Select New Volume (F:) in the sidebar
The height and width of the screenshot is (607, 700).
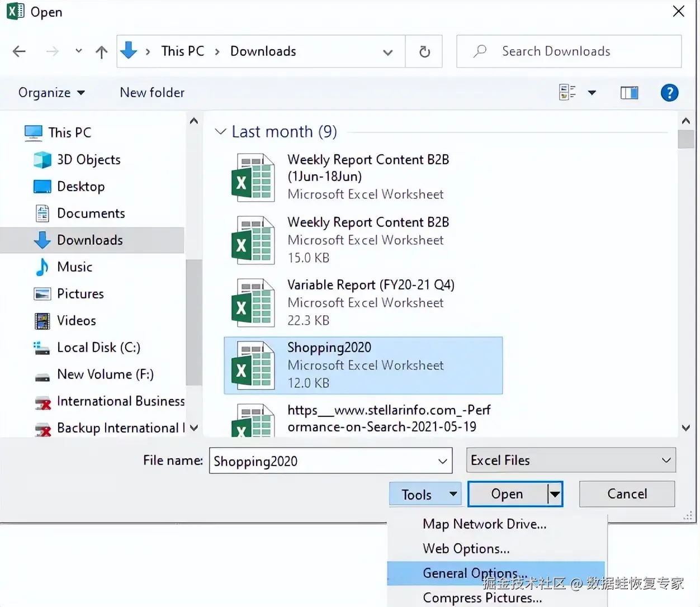(94, 374)
